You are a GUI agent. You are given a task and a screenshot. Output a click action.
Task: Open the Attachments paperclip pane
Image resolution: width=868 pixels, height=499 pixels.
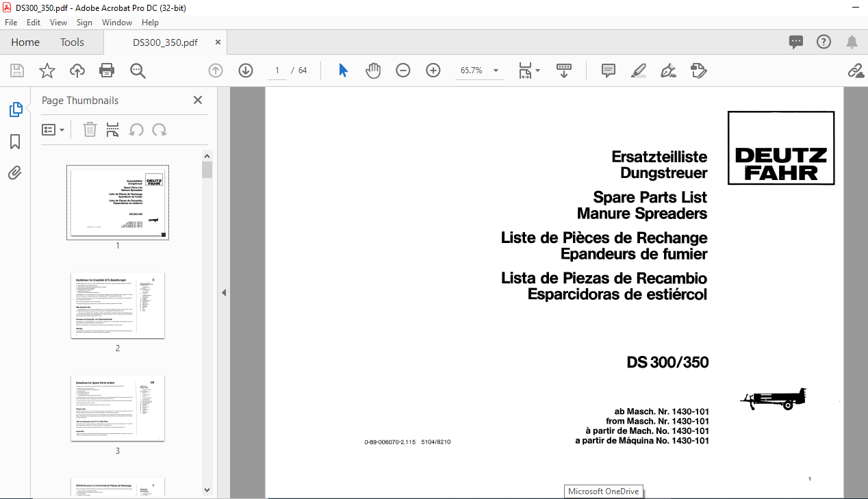tap(15, 172)
